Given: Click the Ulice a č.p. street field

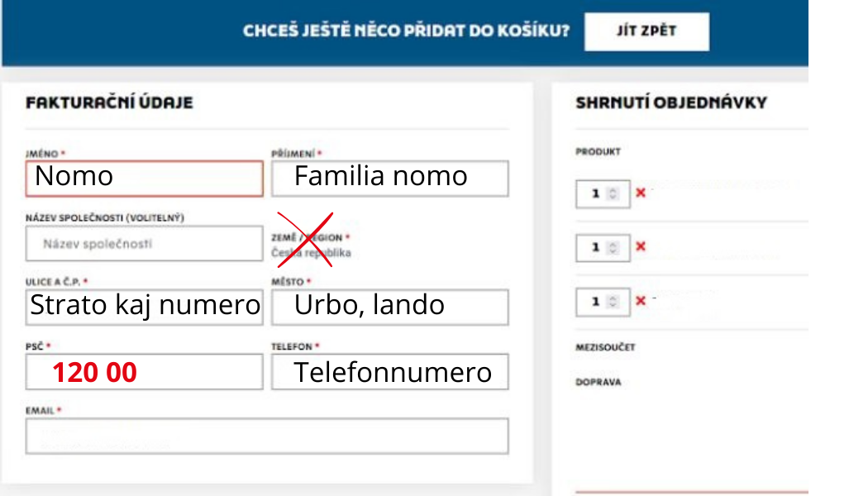Looking at the screenshot, I should coord(144,307).
